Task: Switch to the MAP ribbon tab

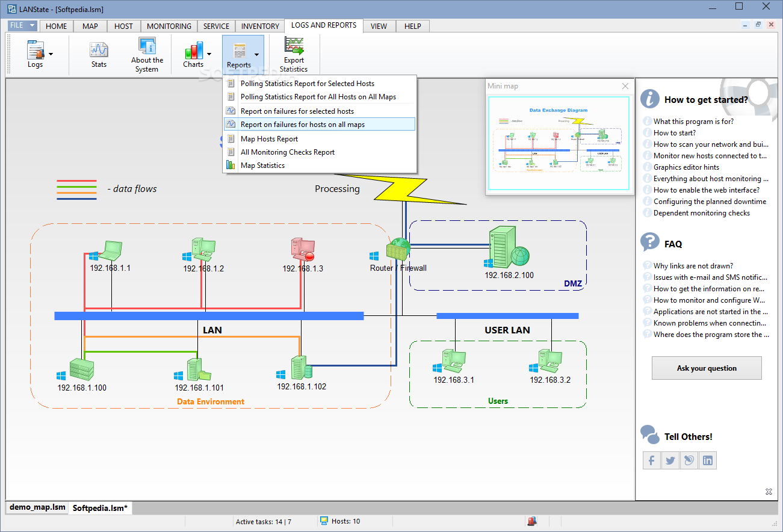Action: (x=90, y=26)
